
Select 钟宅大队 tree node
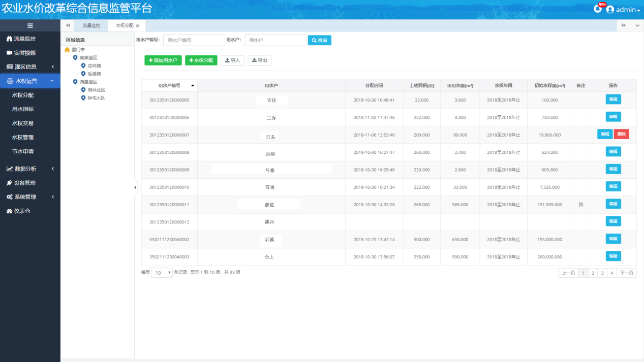click(96, 97)
